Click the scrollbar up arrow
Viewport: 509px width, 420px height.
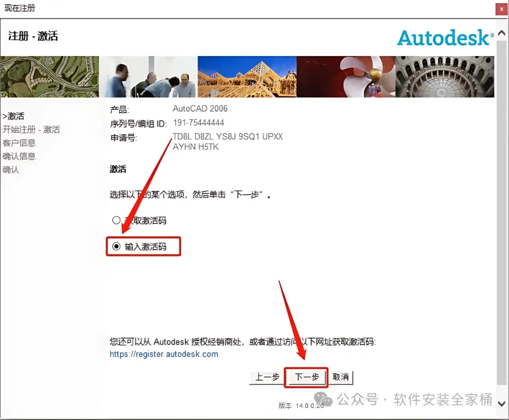[501, 33]
